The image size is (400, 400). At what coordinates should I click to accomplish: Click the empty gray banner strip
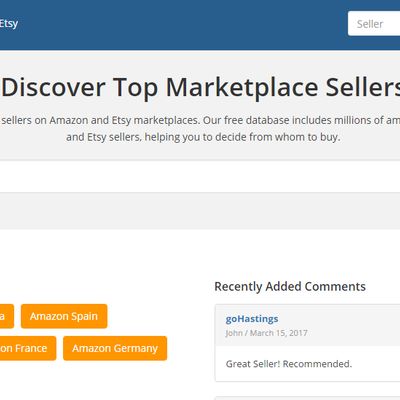tap(200, 211)
